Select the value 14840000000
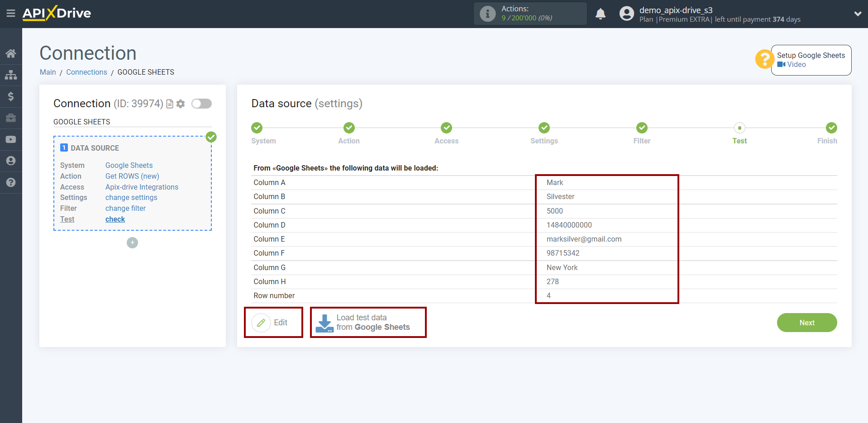 (x=569, y=225)
